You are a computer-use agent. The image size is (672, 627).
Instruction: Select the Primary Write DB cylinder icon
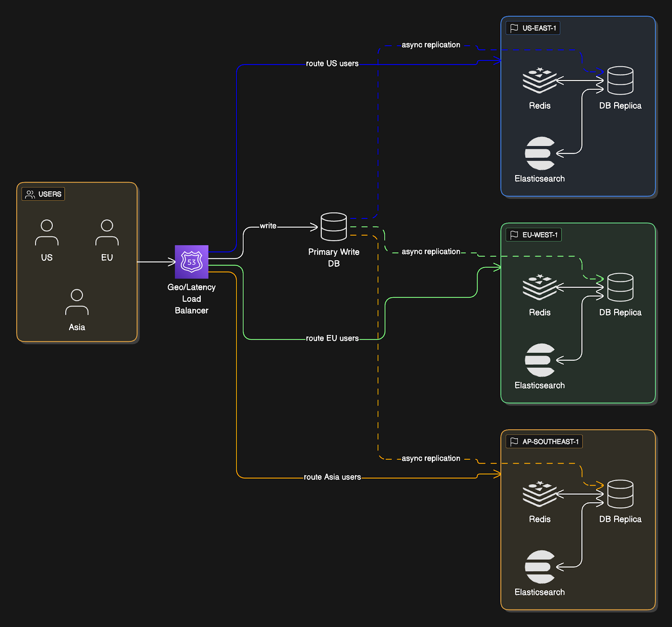(x=333, y=227)
